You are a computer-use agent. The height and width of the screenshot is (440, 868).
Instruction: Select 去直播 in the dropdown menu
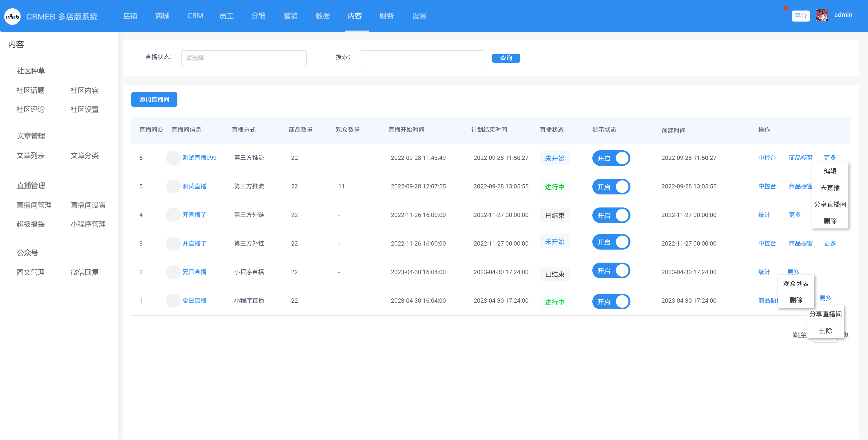click(830, 188)
